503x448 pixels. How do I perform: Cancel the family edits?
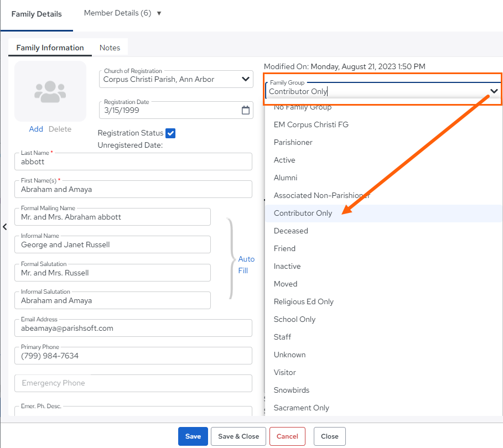[287, 436]
